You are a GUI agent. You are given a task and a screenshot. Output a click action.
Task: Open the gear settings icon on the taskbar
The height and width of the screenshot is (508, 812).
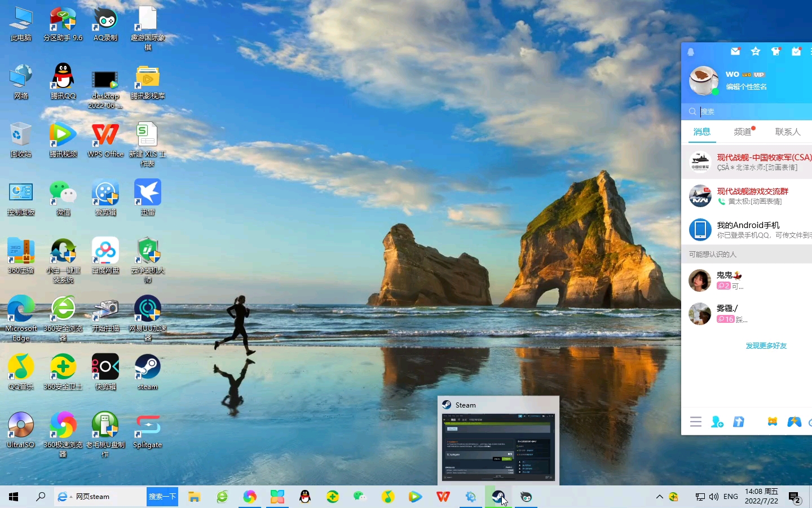click(471, 497)
